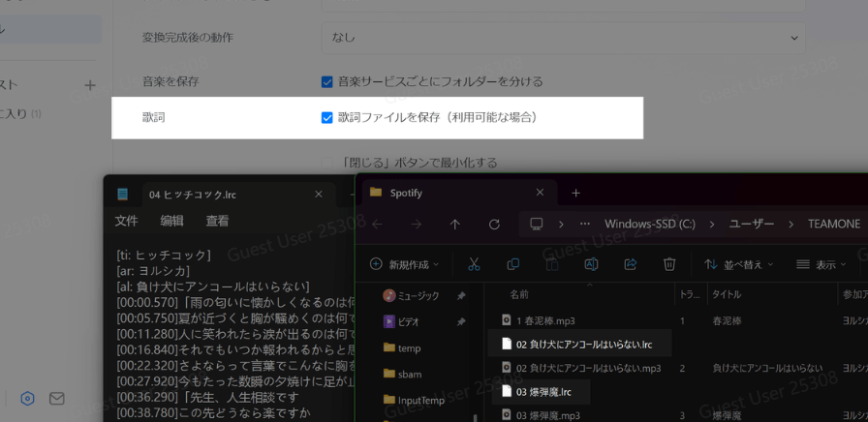Open the 编辑 menu in Notepad

coord(171,221)
